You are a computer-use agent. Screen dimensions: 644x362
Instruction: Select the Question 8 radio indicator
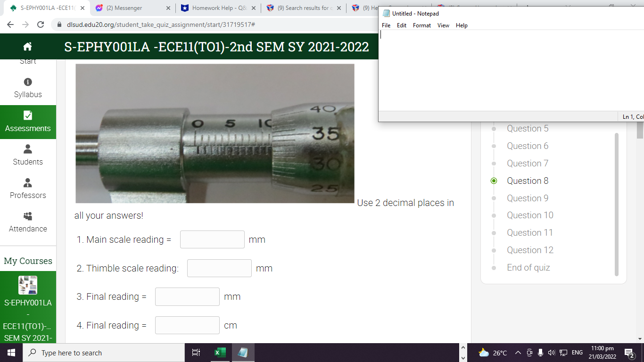(494, 181)
